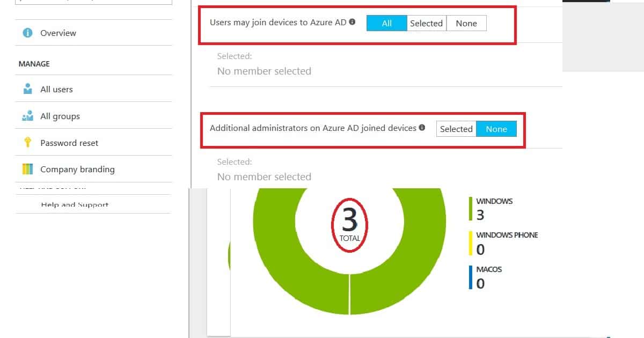Screen dimensions: 644x338
Task: Click the WINDOWS PHONE legend label
Action: pos(507,235)
